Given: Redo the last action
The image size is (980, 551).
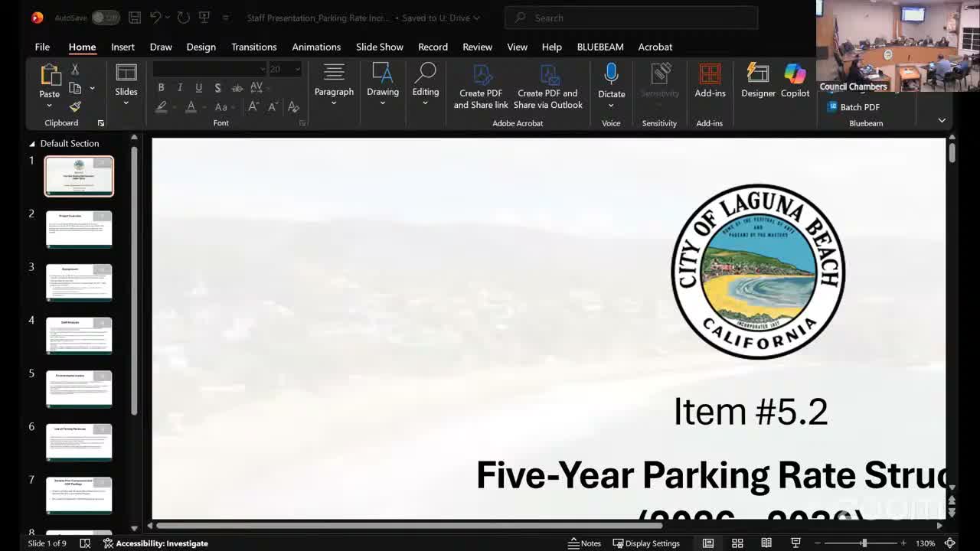Looking at the screenshot, I should (183, 18).
